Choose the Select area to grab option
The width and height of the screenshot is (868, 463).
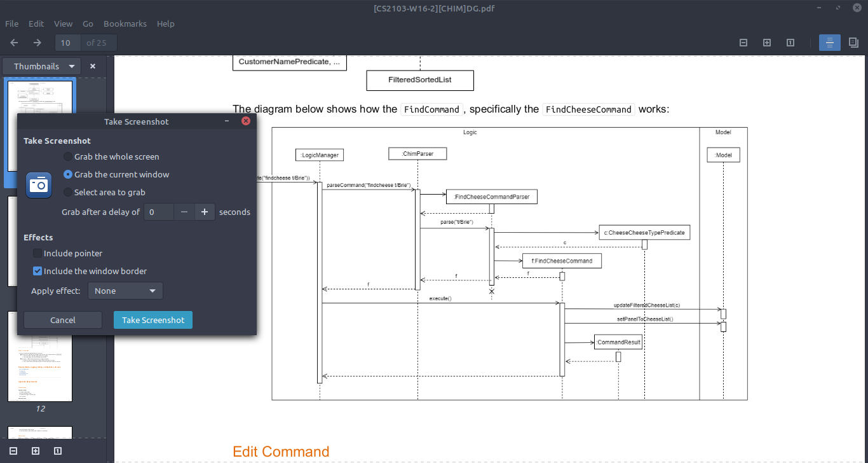(67, 192)
